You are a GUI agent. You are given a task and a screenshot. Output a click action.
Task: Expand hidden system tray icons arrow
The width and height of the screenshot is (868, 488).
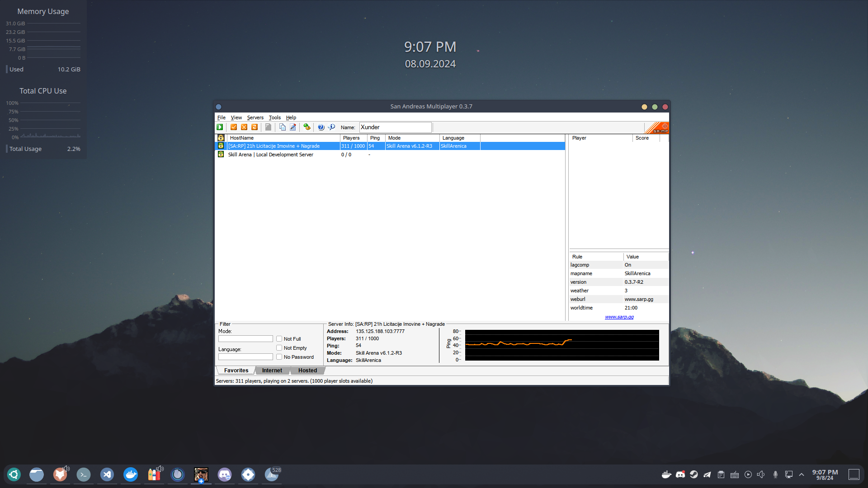coord(802,474)
